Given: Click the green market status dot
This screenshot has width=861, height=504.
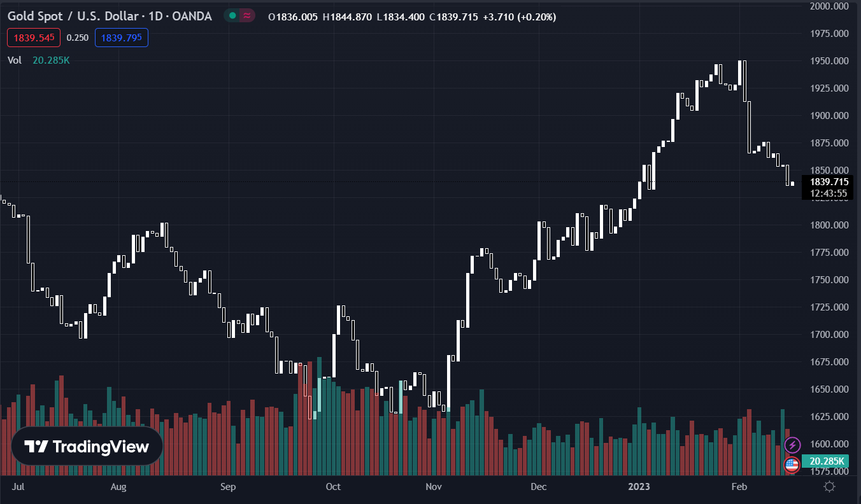Looking at the screenshot, I should point(232,16).
